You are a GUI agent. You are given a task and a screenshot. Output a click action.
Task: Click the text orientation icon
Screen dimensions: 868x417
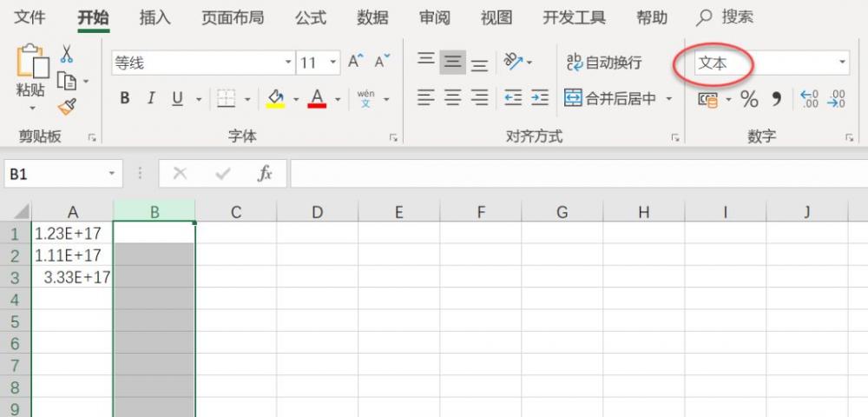coord(514,62)
